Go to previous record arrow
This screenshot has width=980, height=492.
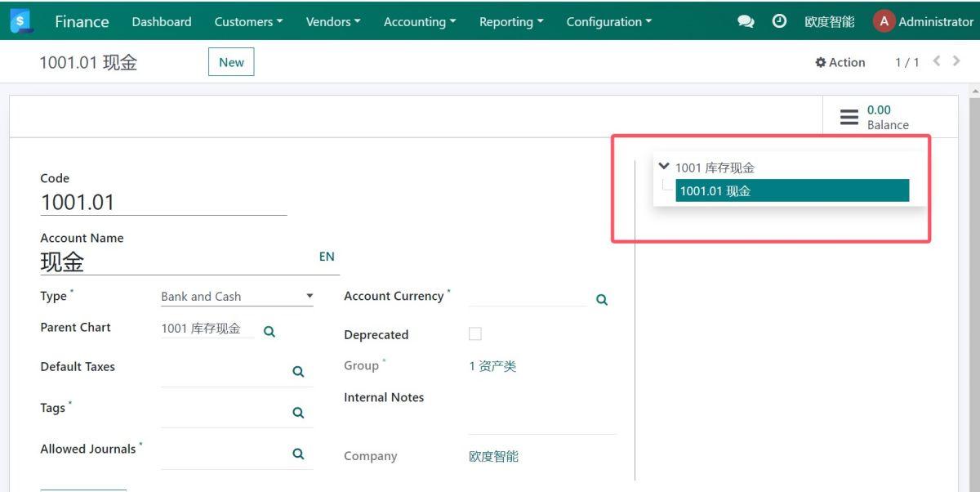[937, 61]
